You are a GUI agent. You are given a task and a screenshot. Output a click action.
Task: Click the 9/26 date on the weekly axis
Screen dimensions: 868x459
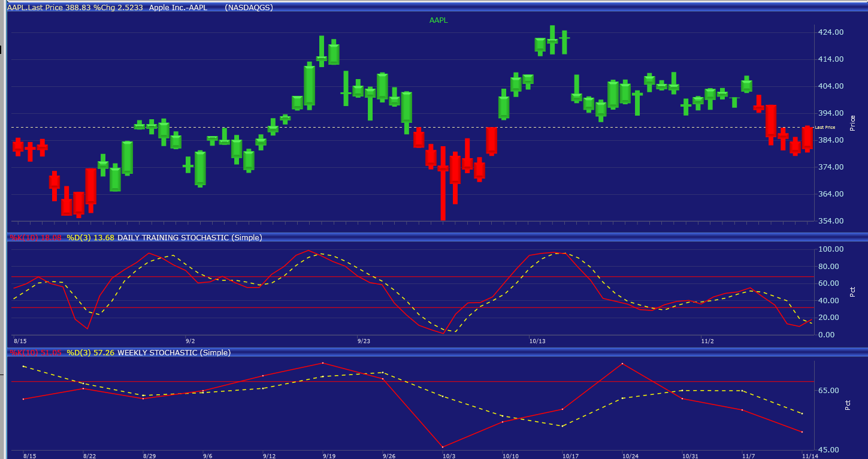point(389,456)
